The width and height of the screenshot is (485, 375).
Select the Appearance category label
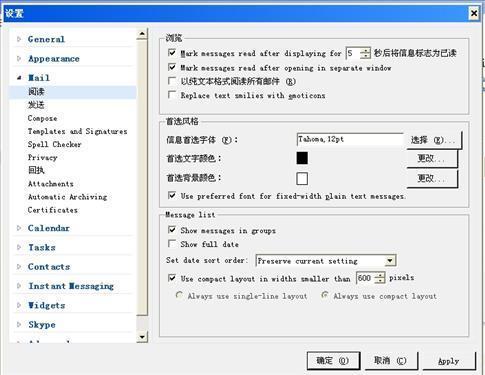coord(54,59)
